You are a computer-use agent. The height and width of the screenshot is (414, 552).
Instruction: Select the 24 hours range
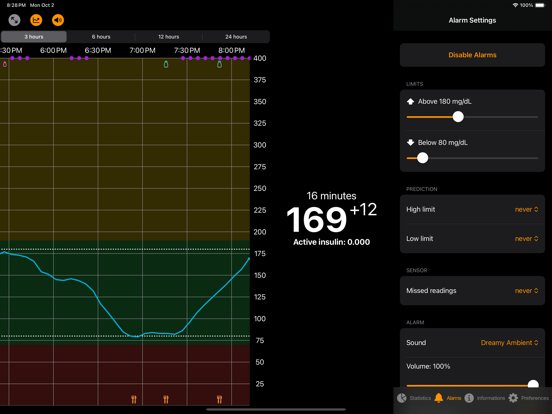point(236,37)
